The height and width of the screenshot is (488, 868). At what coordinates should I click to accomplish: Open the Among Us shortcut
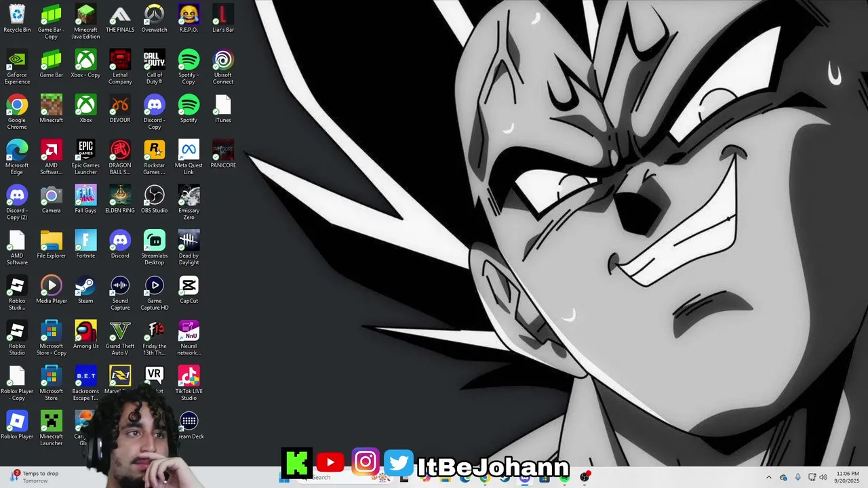click(x=85, y=334)
